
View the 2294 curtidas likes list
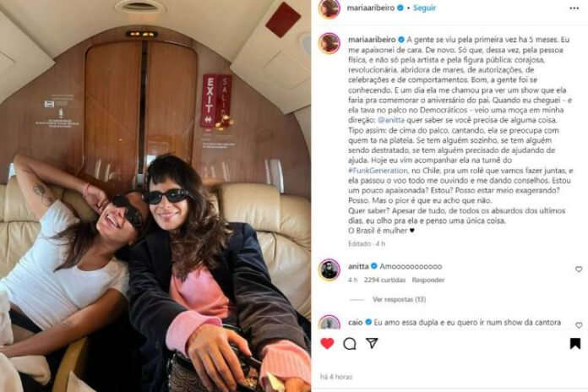point(384,280)
